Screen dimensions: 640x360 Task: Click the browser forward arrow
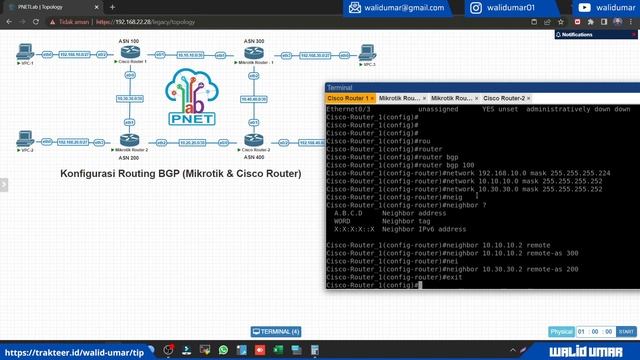coord(22,22)
